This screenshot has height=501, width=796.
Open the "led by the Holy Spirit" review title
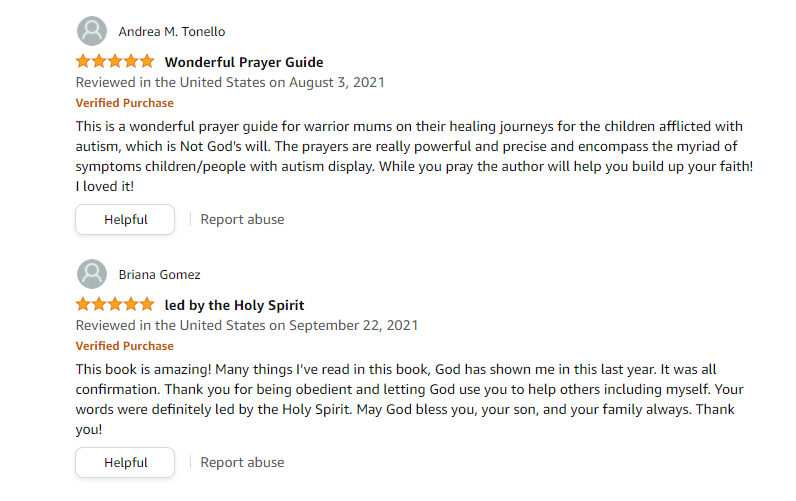click(x=234, y=305)
